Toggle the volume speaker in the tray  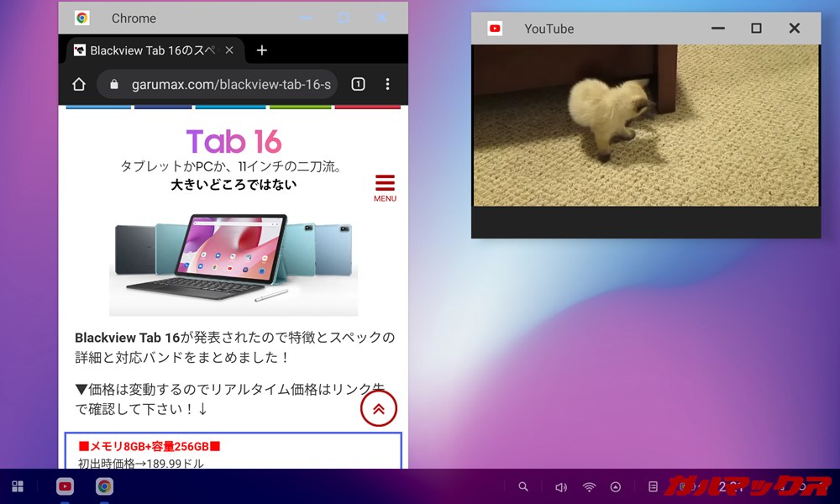click(561, 486)
